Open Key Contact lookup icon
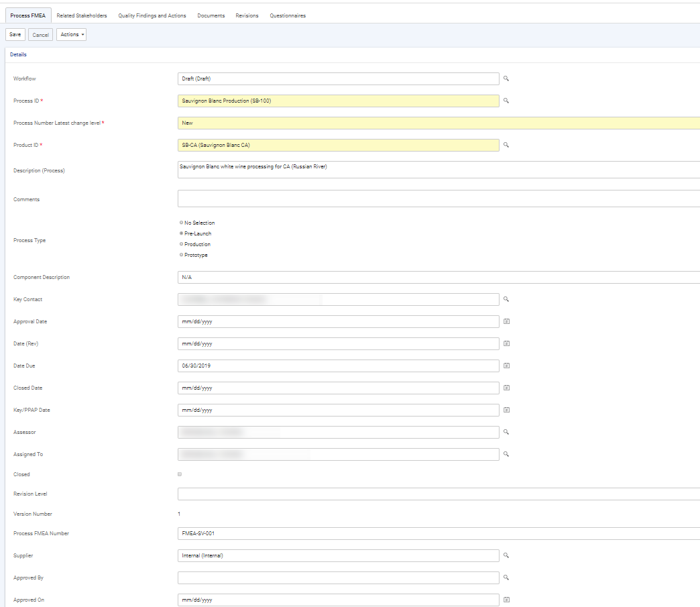This screenshot has width=700, height=607. (506, 299)
